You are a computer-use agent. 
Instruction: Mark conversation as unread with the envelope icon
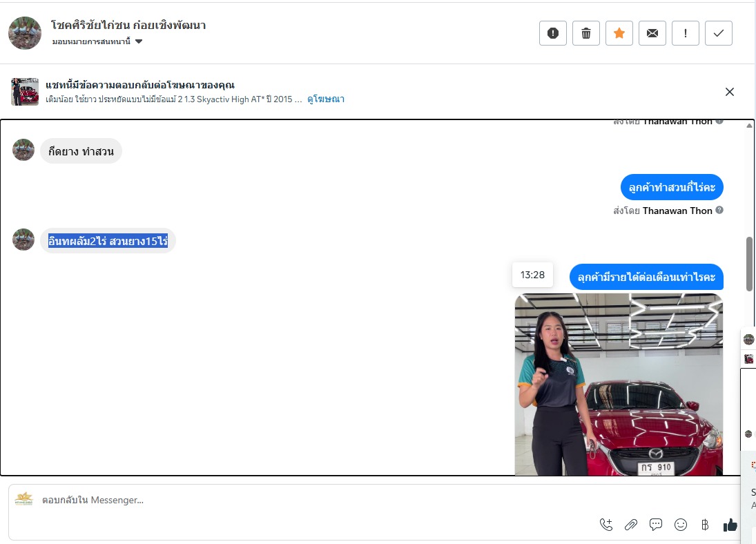(x=652, y=33)
